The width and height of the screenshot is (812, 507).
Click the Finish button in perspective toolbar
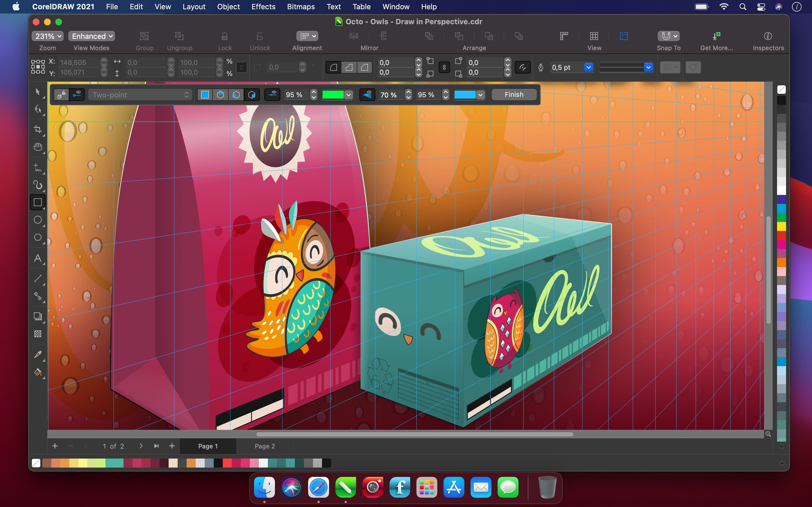pyautogui.click(x=513, y=94)
